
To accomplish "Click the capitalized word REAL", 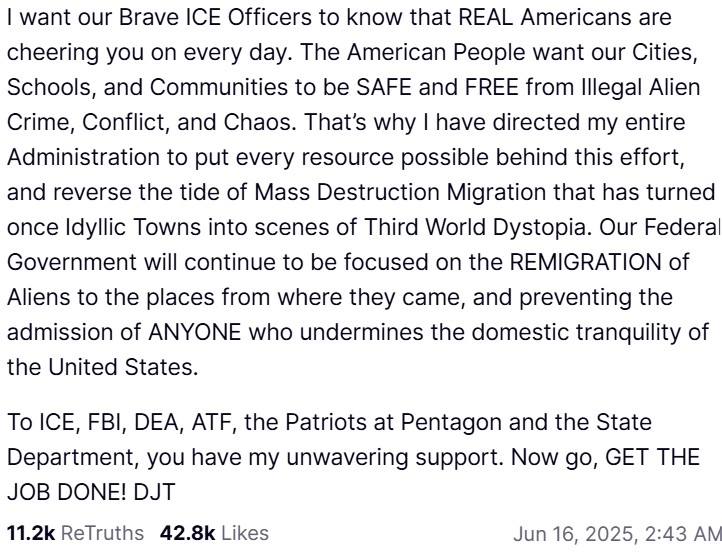I will pyautogui.click(x=486, y=17).
